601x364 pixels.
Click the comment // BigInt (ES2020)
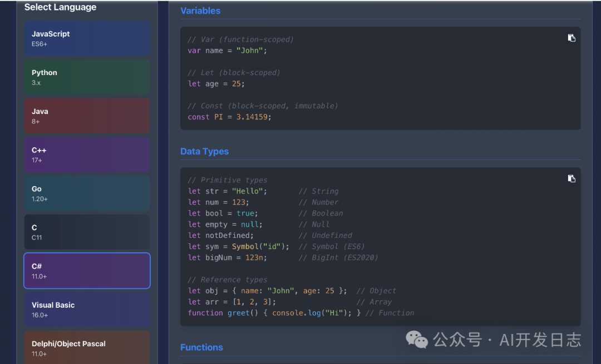pos(338,258)
